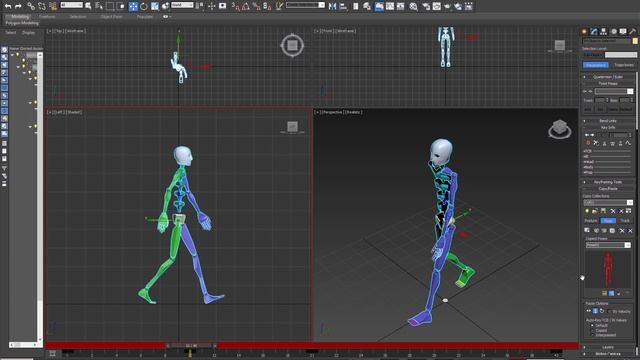The image size is (640, 360).
Task: Click the Undo arrow in main toolbar
Action: pyautogui.click(x=8, y=6)
